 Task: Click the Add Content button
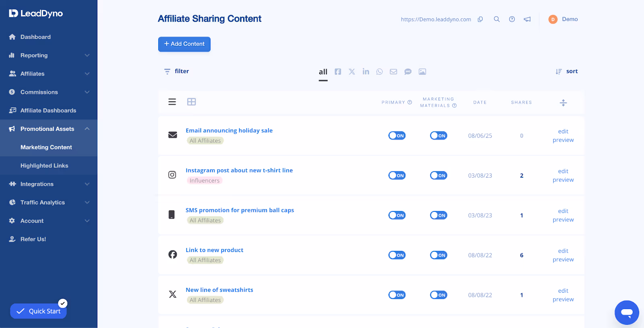184,44
